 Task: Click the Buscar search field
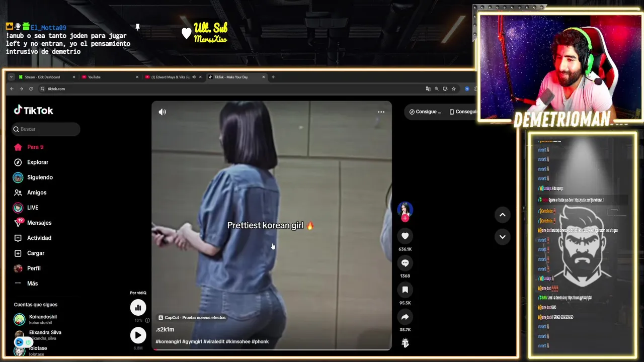tap(46, 129)
